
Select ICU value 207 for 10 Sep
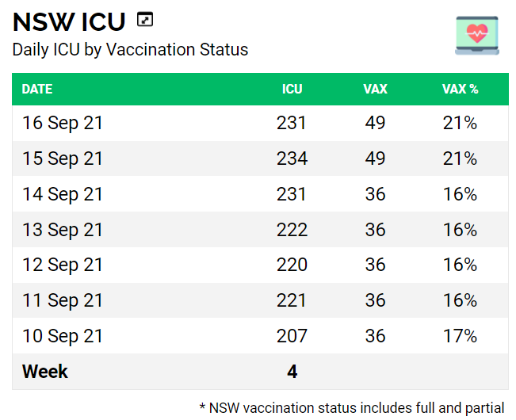tap(292, 336)
